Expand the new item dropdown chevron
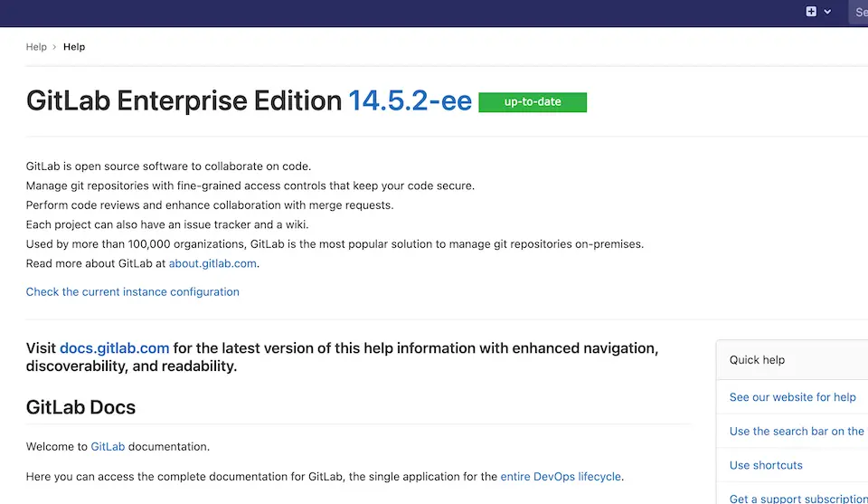This screenshot has height=504, width=868. [x=827, y=12]
